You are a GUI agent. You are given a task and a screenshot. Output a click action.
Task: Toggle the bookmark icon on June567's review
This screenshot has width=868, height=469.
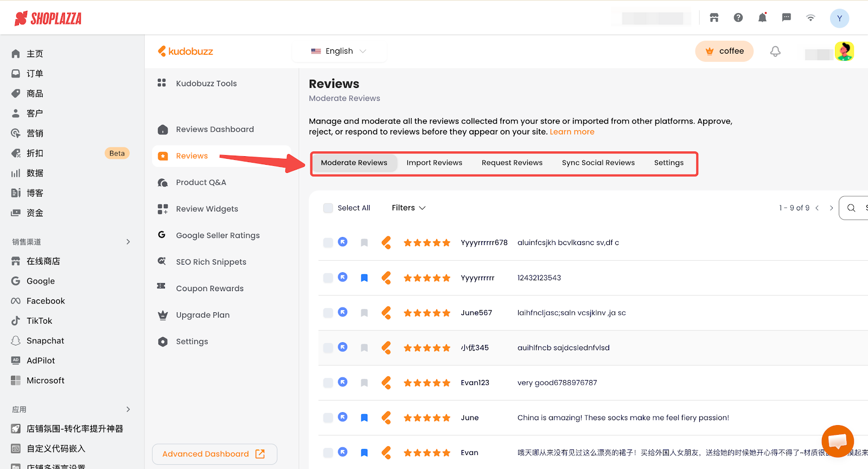(365, 313)
